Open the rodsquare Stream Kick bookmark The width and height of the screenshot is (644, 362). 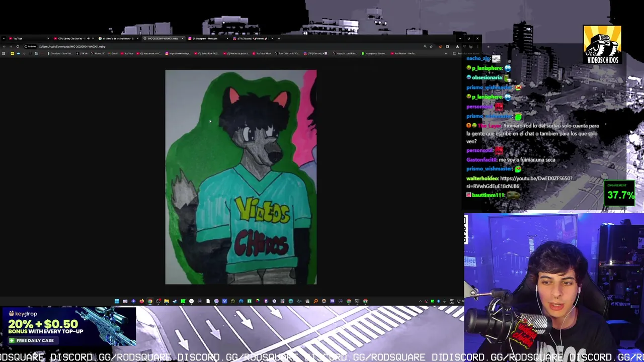374,53
